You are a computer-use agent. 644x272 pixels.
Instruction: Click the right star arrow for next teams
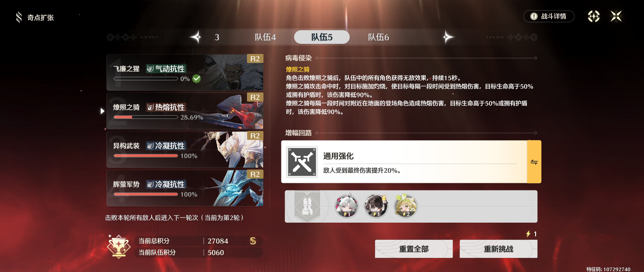click(x=448, y=37)
